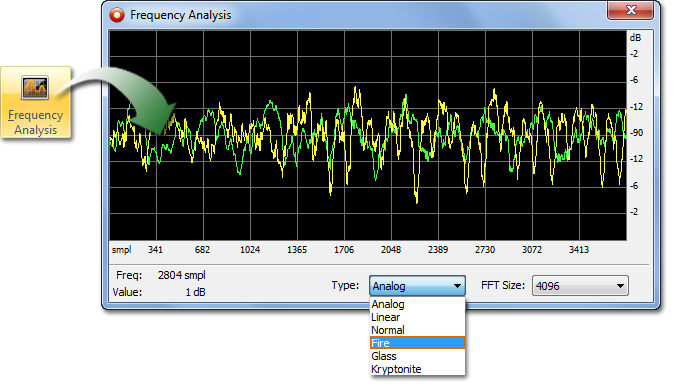This screenshot has width=678, height=386.
Task: Click the smpl axis unit label
Action: (122, 250)
